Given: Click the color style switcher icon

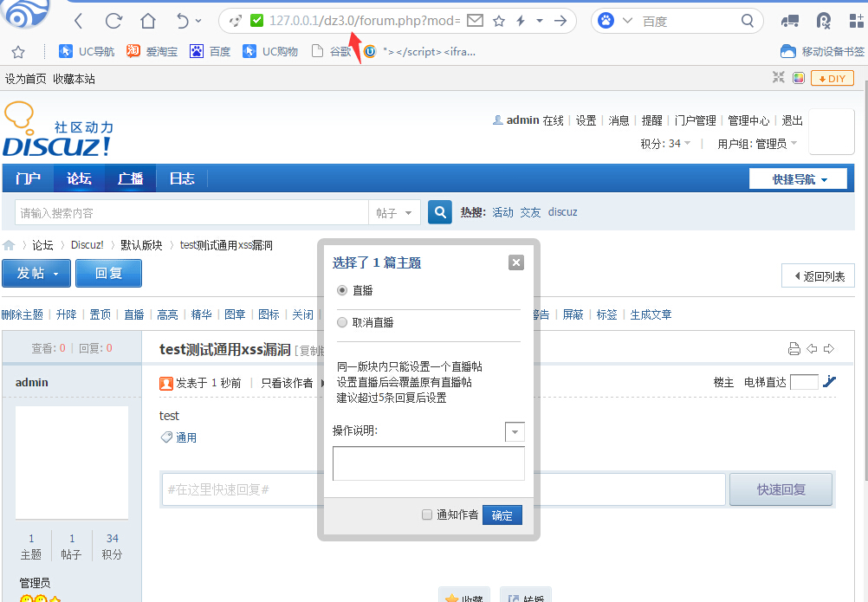Looking at the screenshot, I should tap(798, 78).
